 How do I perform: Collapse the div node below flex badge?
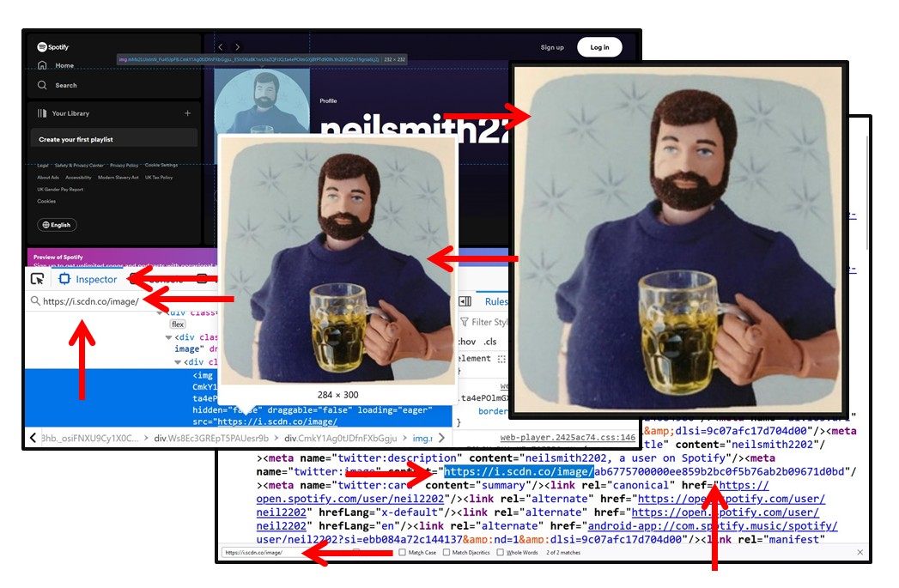coord(168,337)
